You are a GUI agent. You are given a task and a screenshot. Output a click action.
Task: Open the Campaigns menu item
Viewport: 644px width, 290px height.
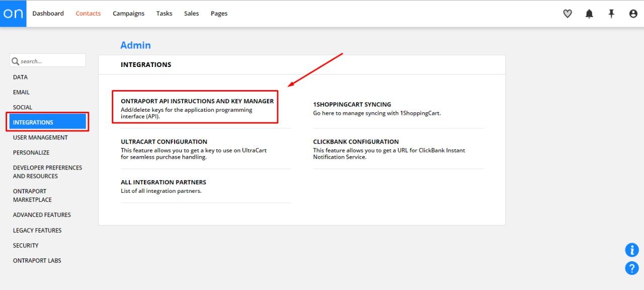coord(128,14)
